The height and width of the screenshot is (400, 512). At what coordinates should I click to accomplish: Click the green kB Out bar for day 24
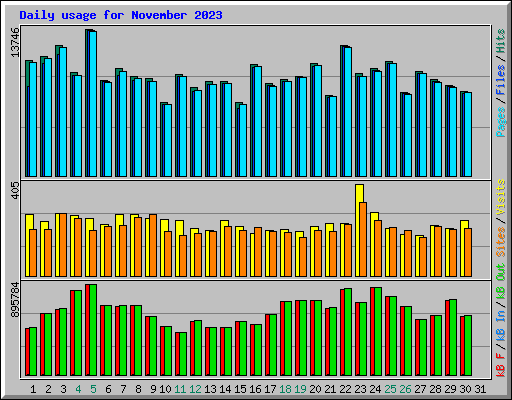pos(378,331)
